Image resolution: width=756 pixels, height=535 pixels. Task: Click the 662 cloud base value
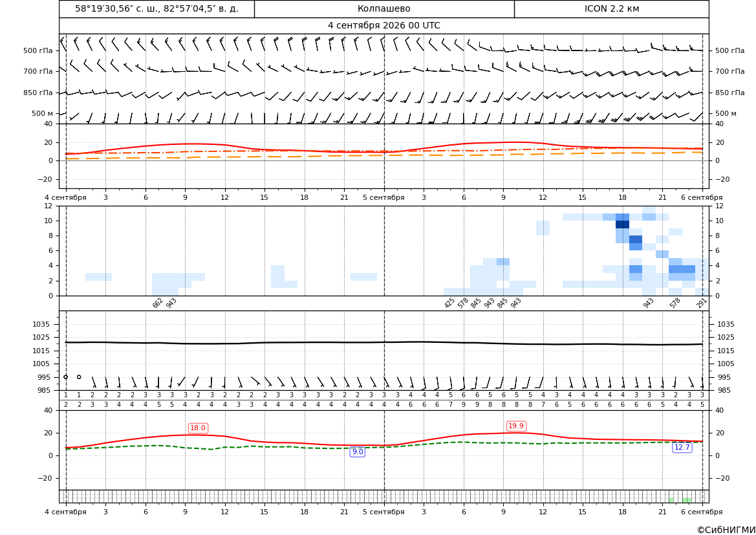point(158,303)
